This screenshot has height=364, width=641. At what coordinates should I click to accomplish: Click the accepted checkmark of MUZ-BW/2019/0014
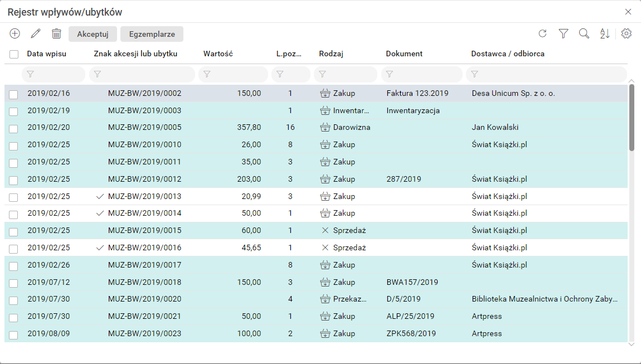coord(100,213)
